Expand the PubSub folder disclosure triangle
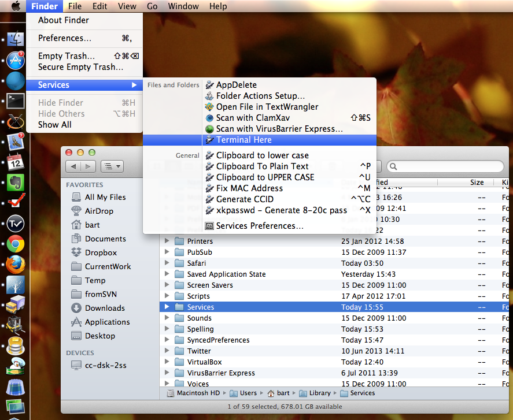The width and height of the screenshot is (513, 420). tap(167, 252)
